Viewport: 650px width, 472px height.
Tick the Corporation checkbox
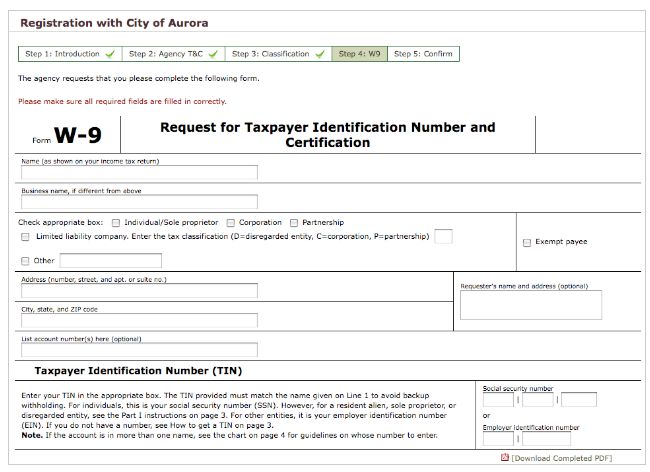coord(230,222)
